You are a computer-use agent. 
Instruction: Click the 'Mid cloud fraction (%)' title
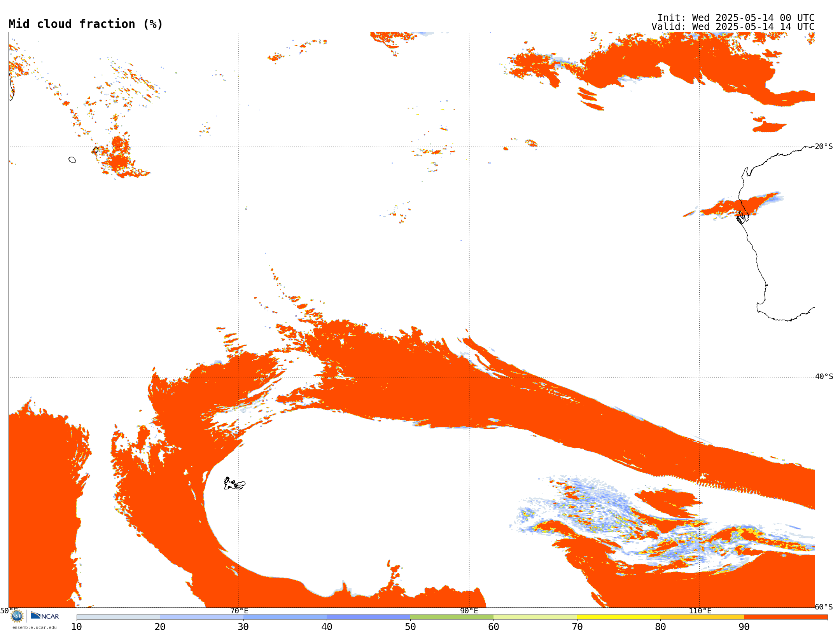coord(86,24)
